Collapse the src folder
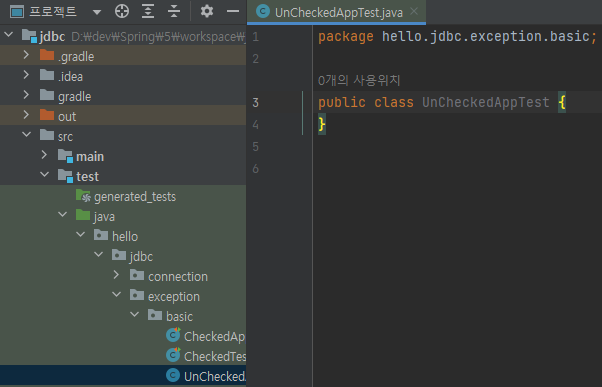Screen dimensions: 602x387 [x=26, y=135]
